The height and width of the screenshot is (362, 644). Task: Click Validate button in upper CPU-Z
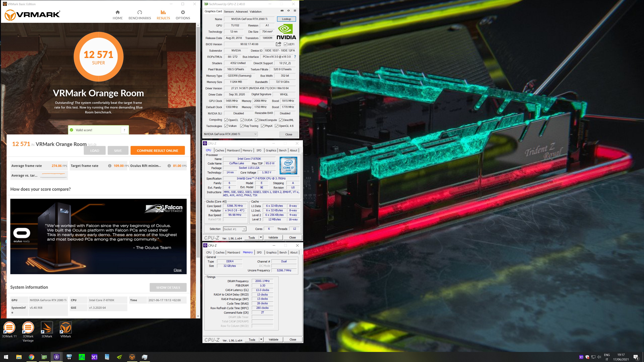[273, 238]
